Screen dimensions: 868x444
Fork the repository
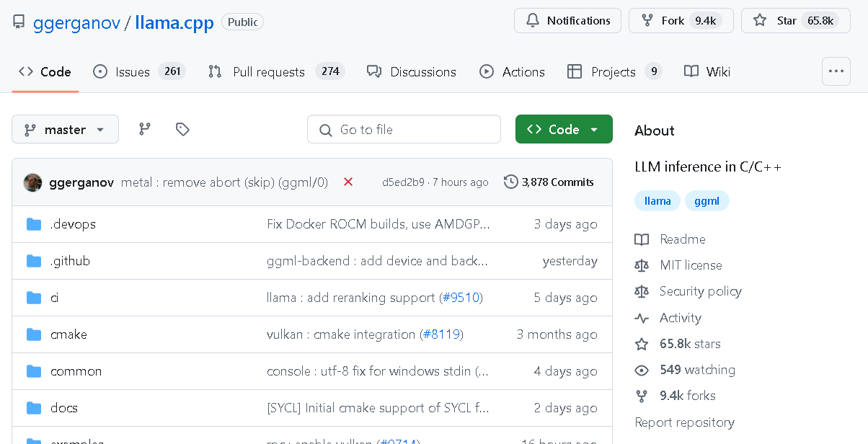[x=672, y=21]
